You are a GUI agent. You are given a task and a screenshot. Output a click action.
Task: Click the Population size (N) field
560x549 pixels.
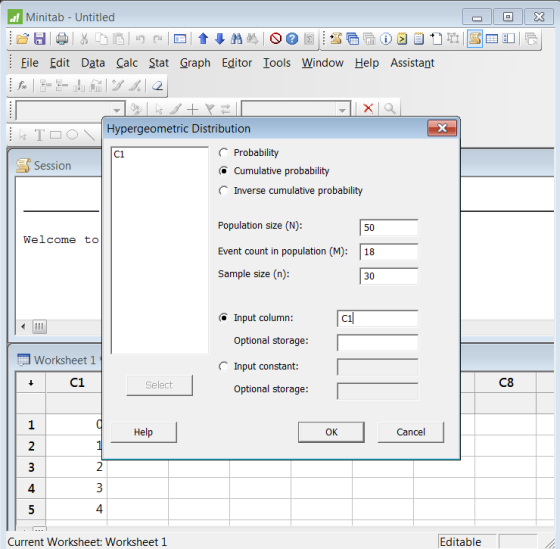[389, 228]
